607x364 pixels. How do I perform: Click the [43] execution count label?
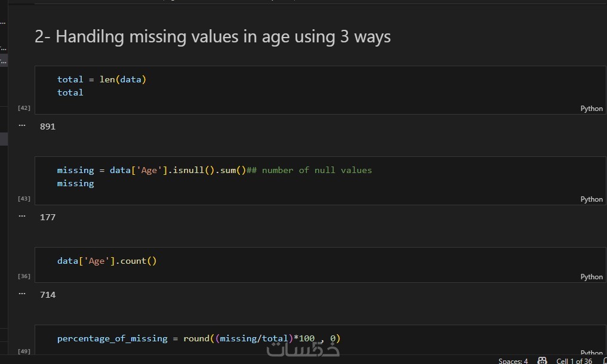(24, 199)
